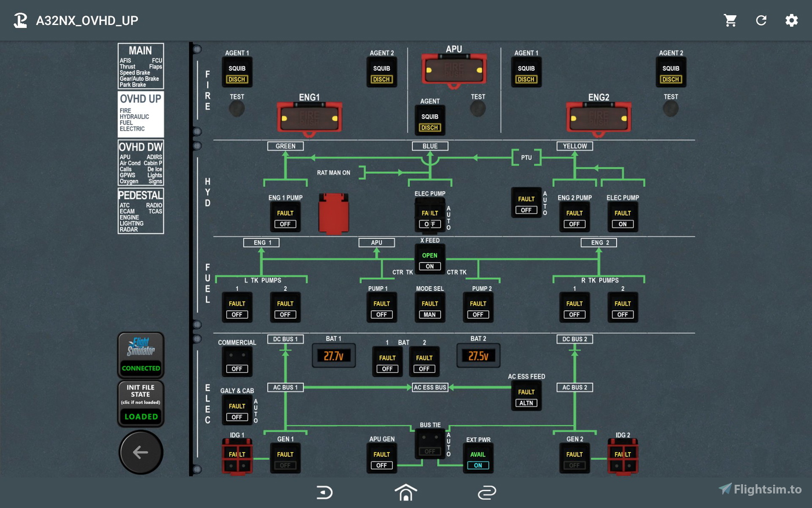Open settings with the gear icon
Image resolution: width=812 pixels, height=508 pixels.
coord(792,20)
